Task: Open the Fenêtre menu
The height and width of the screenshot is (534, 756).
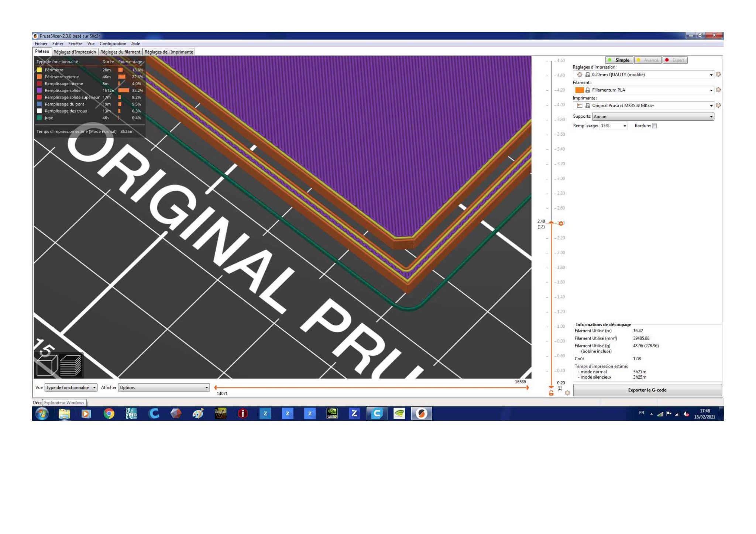Action: tap(76, 44)
